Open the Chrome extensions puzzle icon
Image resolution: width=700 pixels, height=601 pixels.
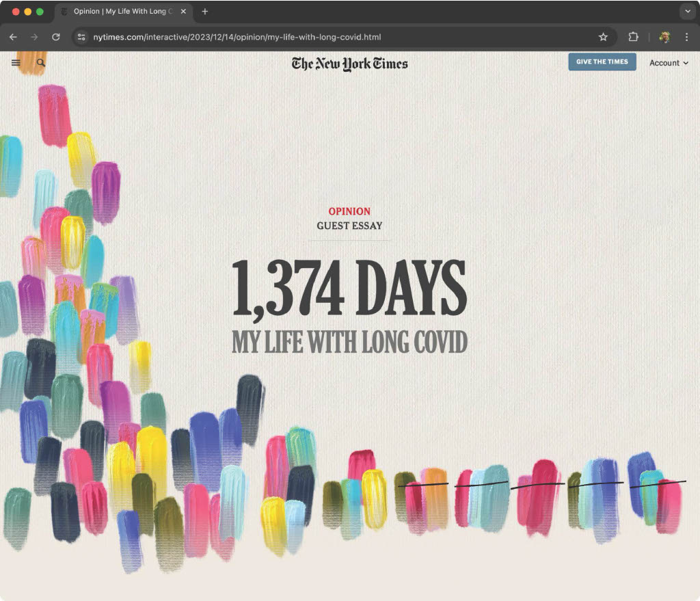pos(633,37)
